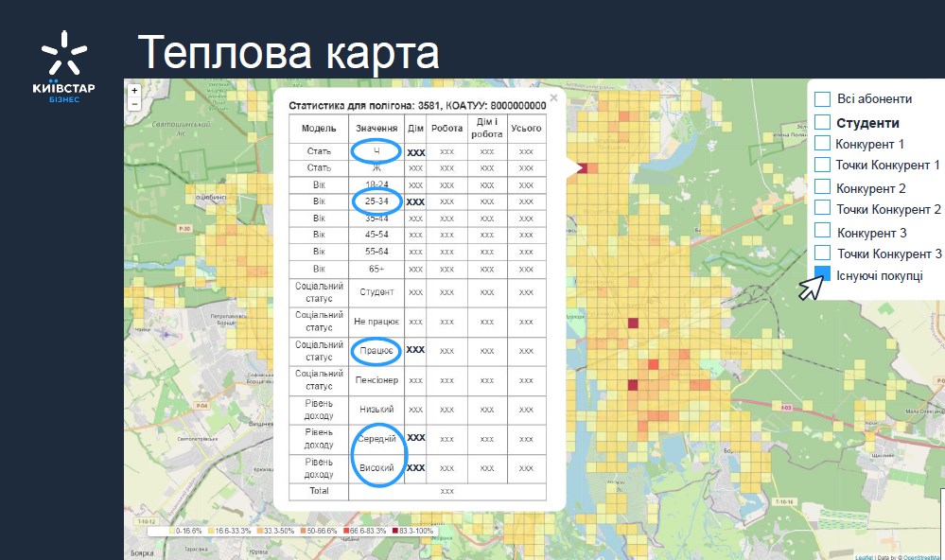
Task: Turn on Точки Конкурент 2 layer
Action: tap(823, 208)
